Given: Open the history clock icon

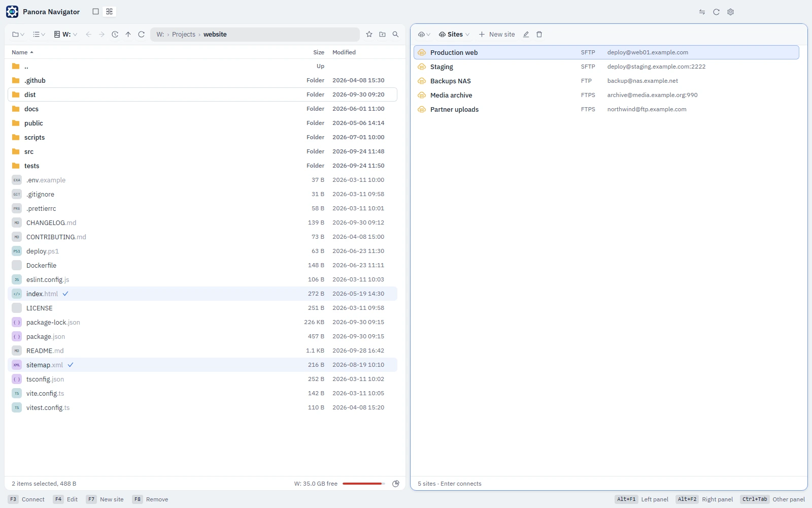Looking at the screenshot, I should 115,35.
